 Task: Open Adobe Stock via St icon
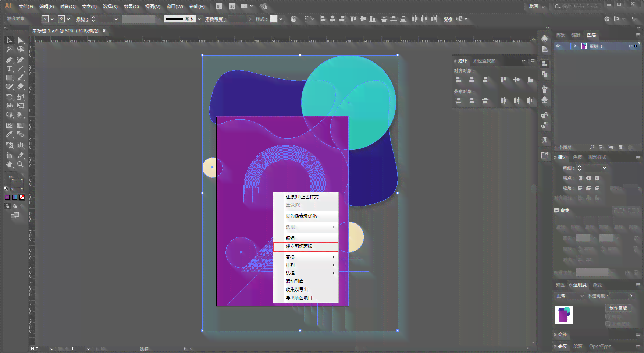tap(232, 6)
